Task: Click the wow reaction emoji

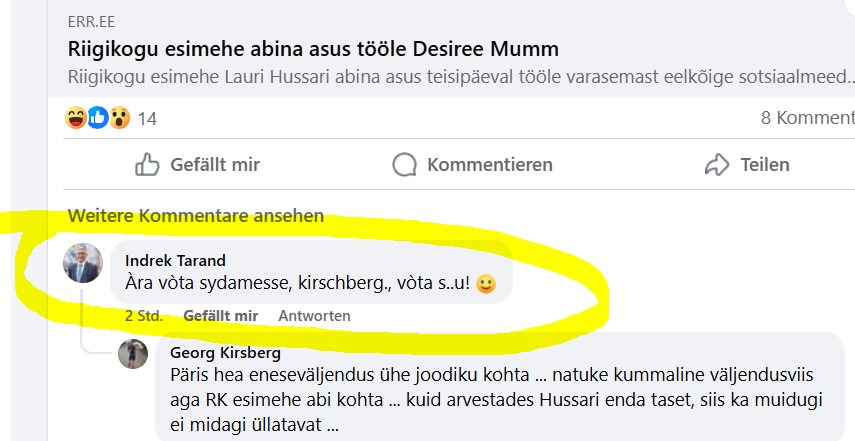Action: 118,118
